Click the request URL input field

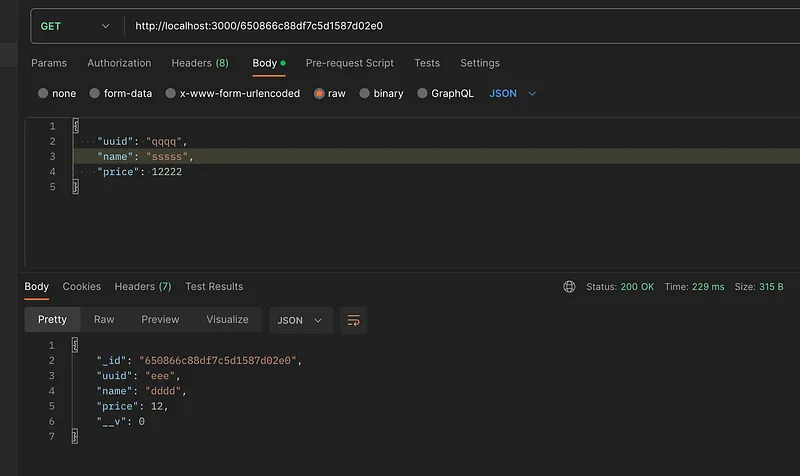pyautogui.click(x=463, y=26)
